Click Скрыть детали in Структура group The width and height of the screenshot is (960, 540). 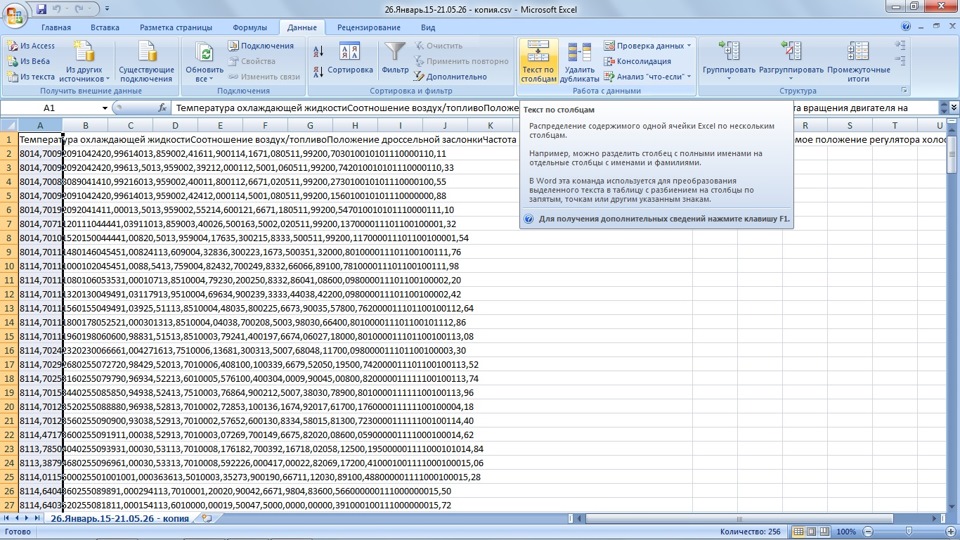coord(900,60)
